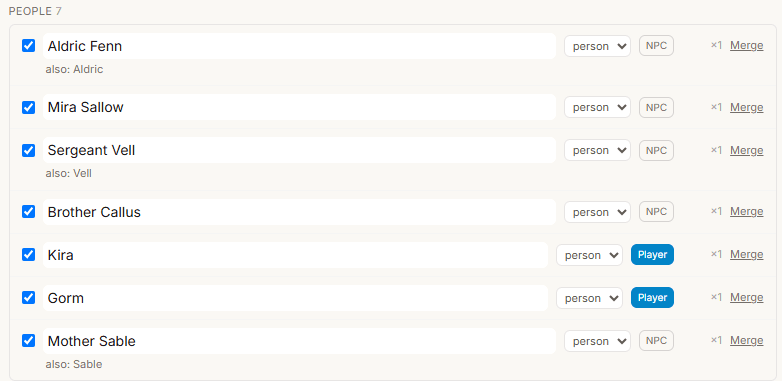Click the Mira Sallow name field
This screenshot has width=782, height=381.
pos(299,107)
